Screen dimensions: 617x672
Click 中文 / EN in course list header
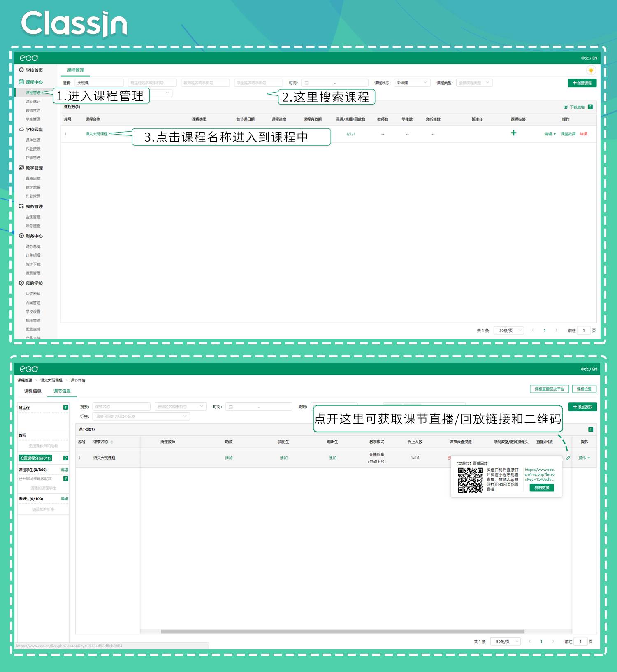click(x=589, y=58)
